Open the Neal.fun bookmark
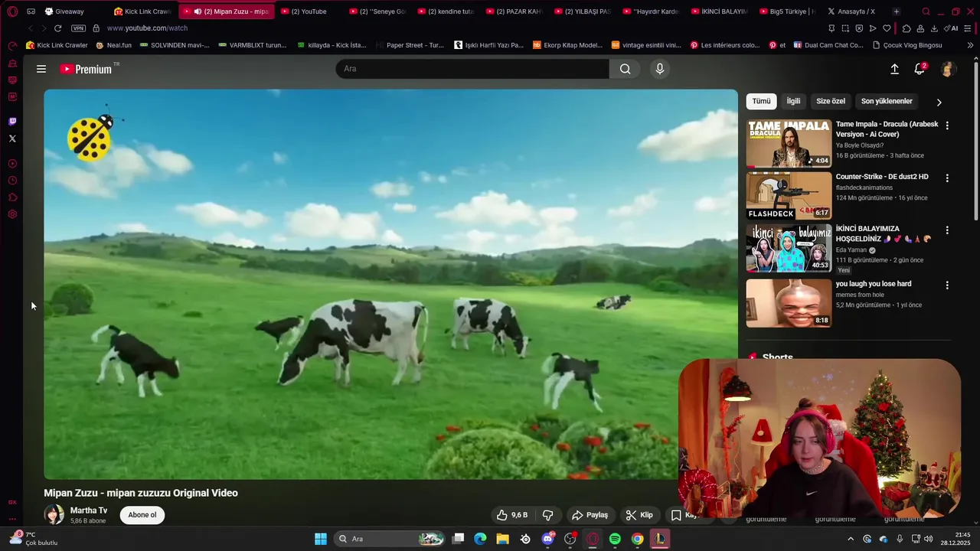Image resolution: width=980 pixels, height=551 pixels. [x=114, y=45]
